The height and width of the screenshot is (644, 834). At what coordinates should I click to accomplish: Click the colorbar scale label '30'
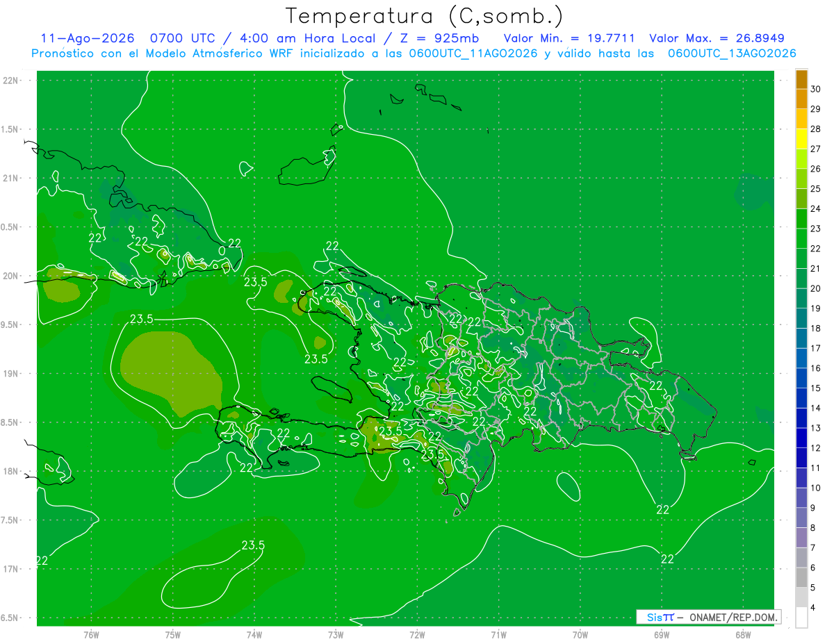click(816, 89)
